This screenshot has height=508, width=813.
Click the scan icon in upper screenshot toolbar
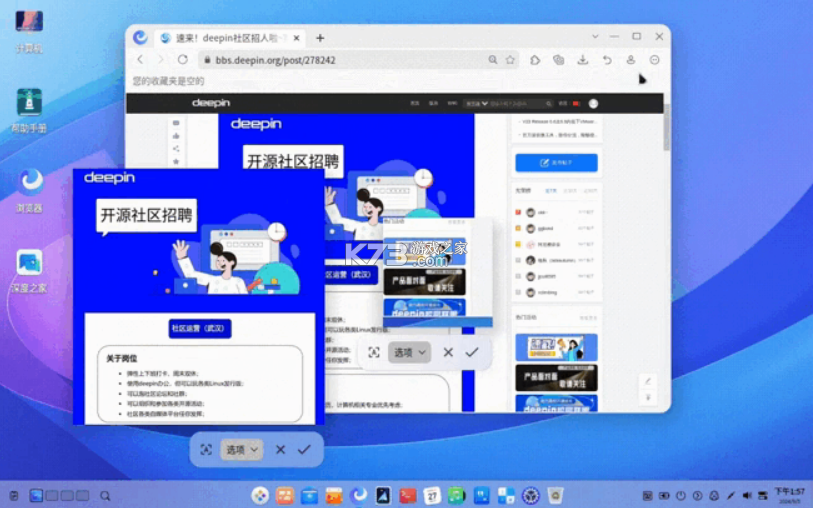click(x=374, y=352)
